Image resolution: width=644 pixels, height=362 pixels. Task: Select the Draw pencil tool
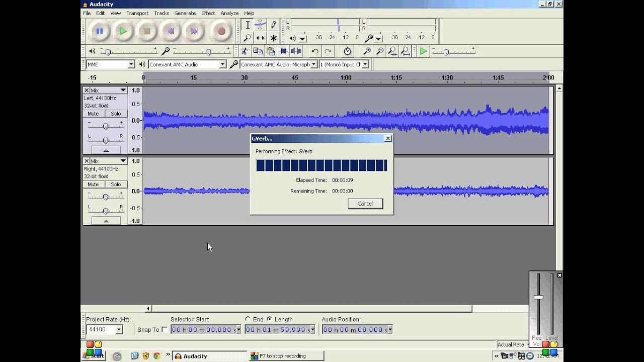pyautogui.click(x=273, y=25)
